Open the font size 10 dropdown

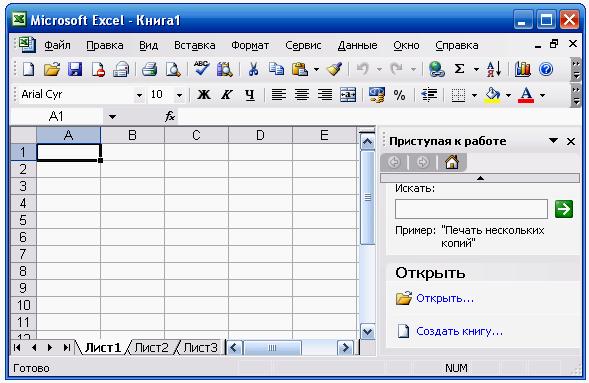(x=180, y=95)
